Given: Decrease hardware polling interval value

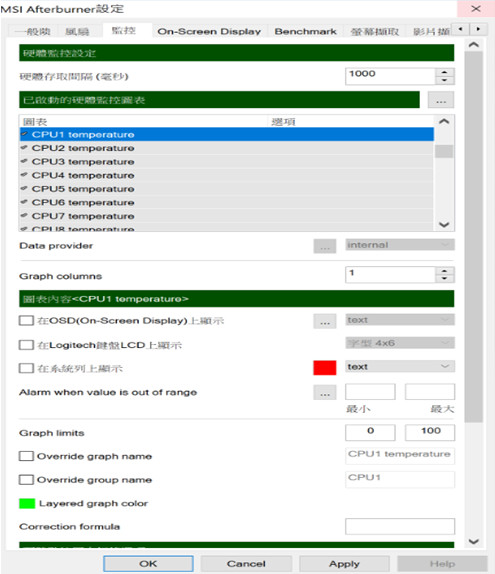Looking at the screenshot, I should (x=444, y=80).
